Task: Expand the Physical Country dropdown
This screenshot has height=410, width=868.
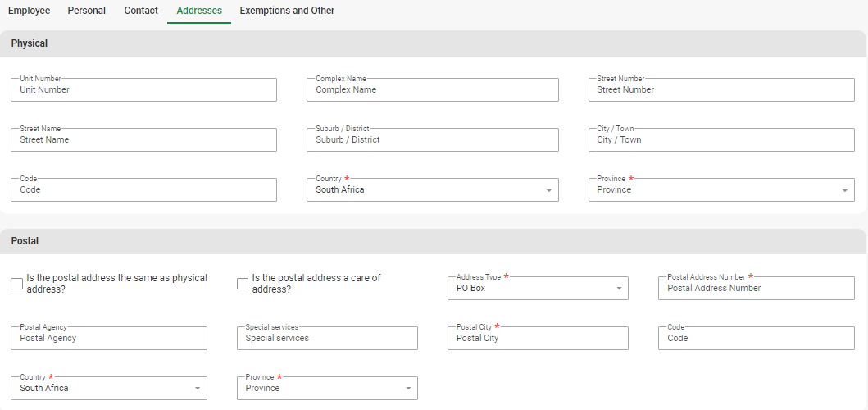Action: point(433,190)
